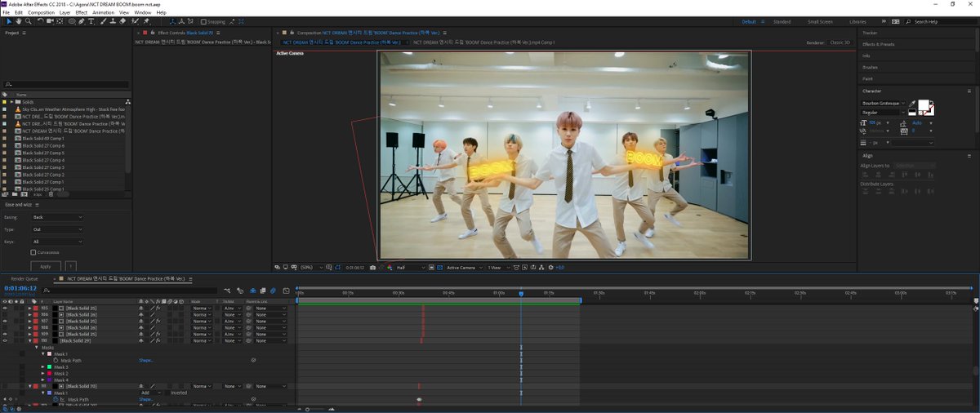980x413 pixels.
Task: Open the Layer menu
Action: (65, 13)
